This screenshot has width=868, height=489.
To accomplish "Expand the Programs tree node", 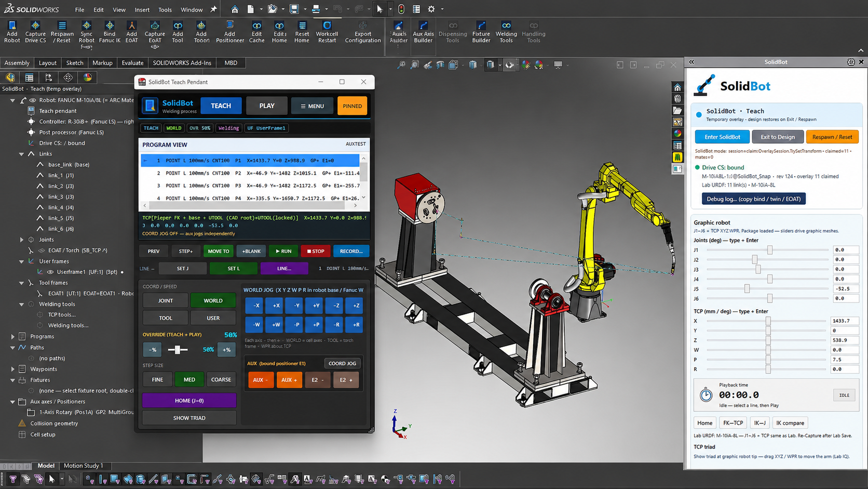I will 12,337.
